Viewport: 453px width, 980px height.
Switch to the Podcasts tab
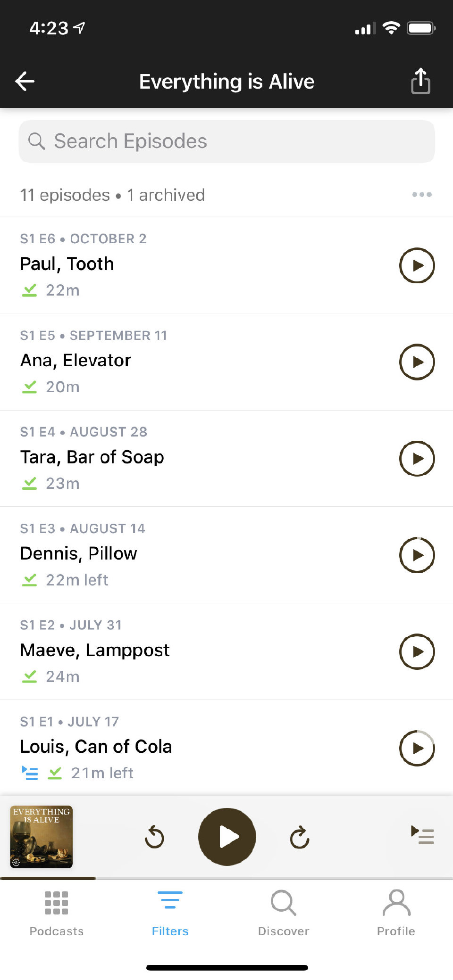[57, 912]
